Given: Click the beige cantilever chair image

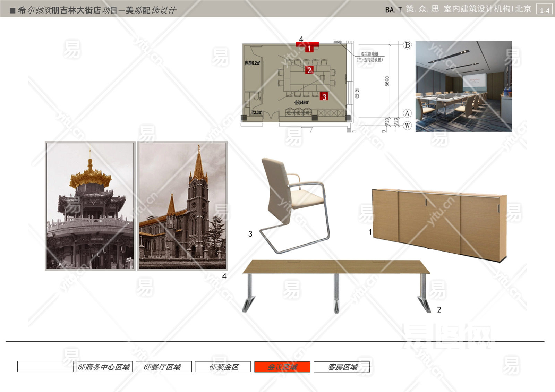Looking at the screenshot, I should point(295,205).
